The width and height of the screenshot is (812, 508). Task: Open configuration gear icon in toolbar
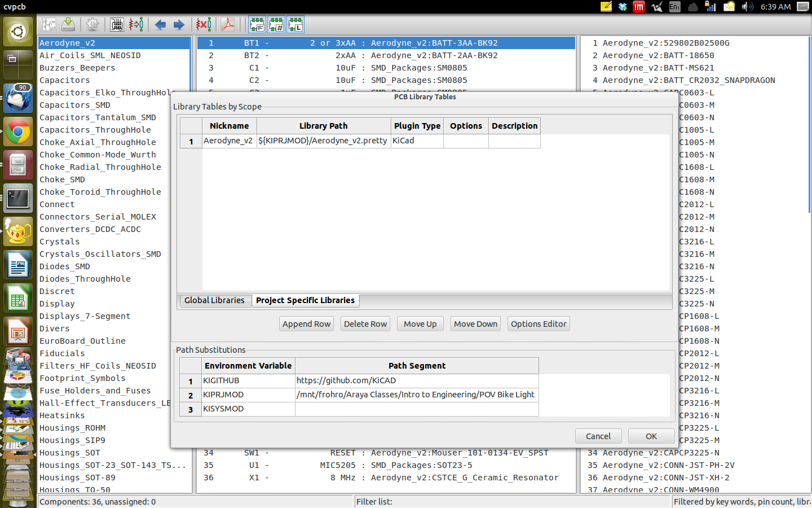(x=92, y=25)
